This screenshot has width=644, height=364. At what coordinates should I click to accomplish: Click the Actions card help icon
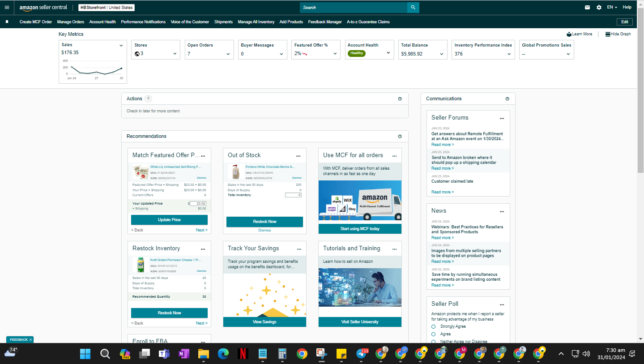pyautogui.click(x=400, y=99)
